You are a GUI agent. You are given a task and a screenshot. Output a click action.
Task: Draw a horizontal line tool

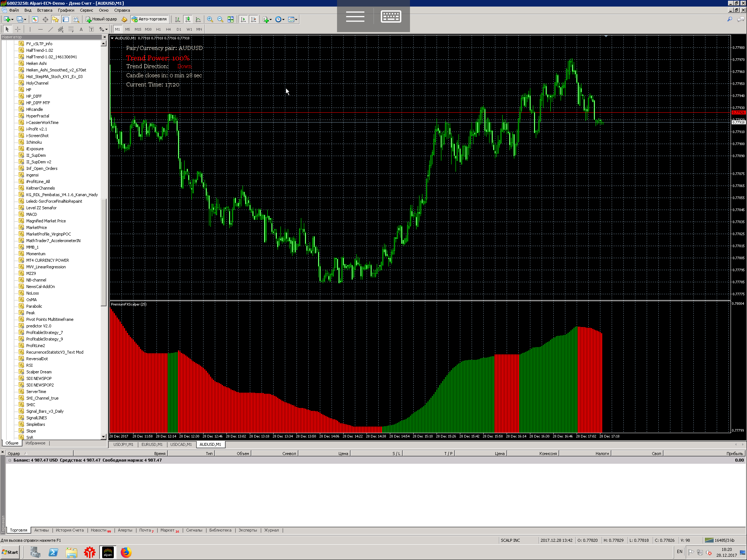pos(40,29)
